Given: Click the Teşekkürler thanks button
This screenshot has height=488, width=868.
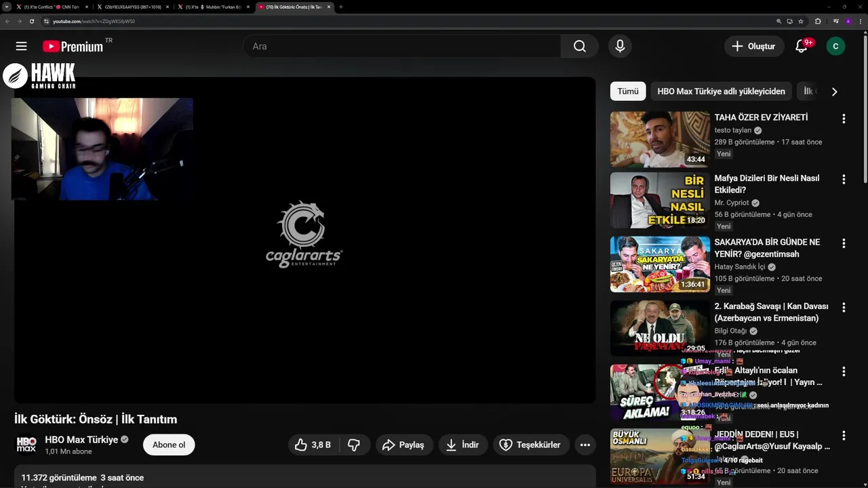Looking at the screenshot, I should click(531, 445).
